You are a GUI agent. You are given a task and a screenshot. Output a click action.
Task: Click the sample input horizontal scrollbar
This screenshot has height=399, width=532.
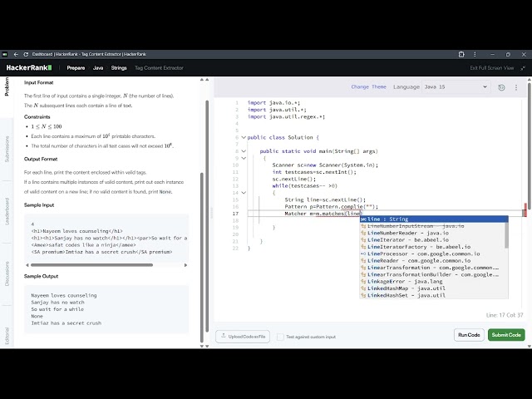[x=91, y=265]
